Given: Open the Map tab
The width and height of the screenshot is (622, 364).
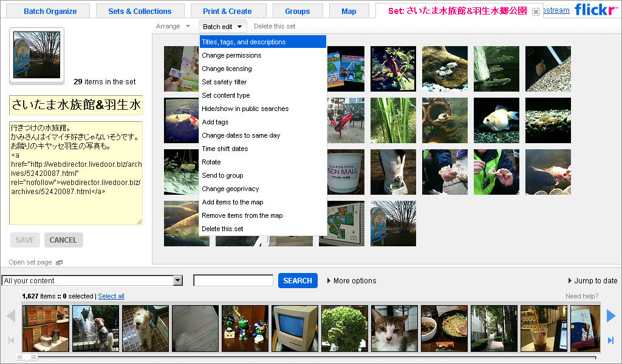Looking at the screenshot, I should pyautogui.click(x=349, y=11).
